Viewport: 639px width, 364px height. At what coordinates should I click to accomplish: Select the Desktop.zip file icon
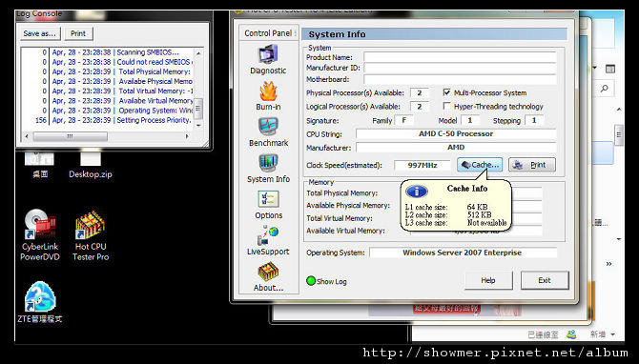90,158
